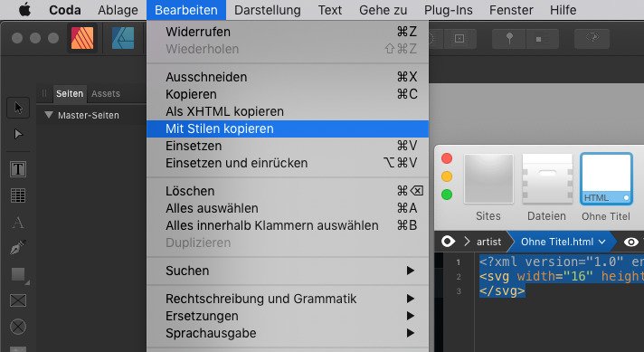Select Mit Stilen kopieren
The height and width of the screenshot is (352, 644).
tap(288, 128)
